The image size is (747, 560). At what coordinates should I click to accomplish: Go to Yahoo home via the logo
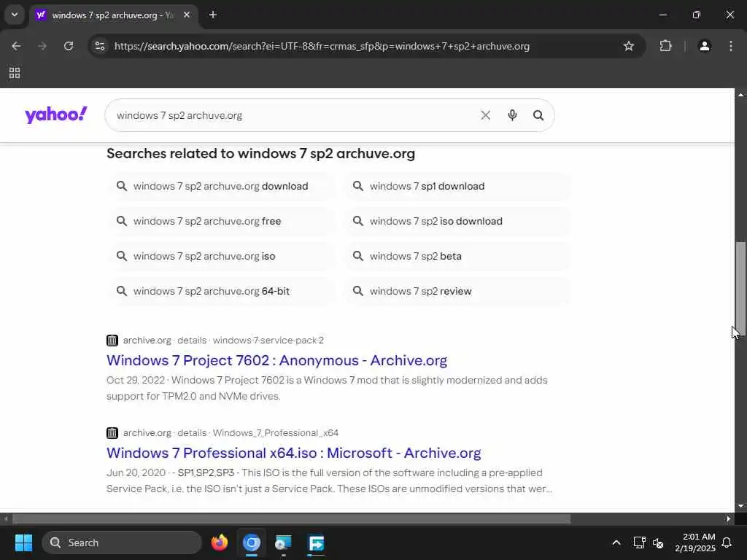56,114
